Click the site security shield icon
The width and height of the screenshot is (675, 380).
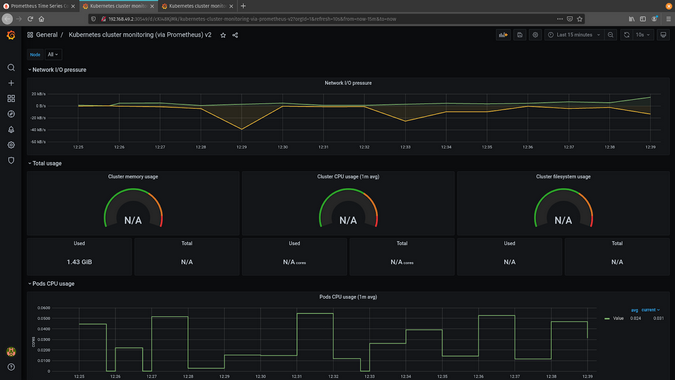(x=93, y=19)
